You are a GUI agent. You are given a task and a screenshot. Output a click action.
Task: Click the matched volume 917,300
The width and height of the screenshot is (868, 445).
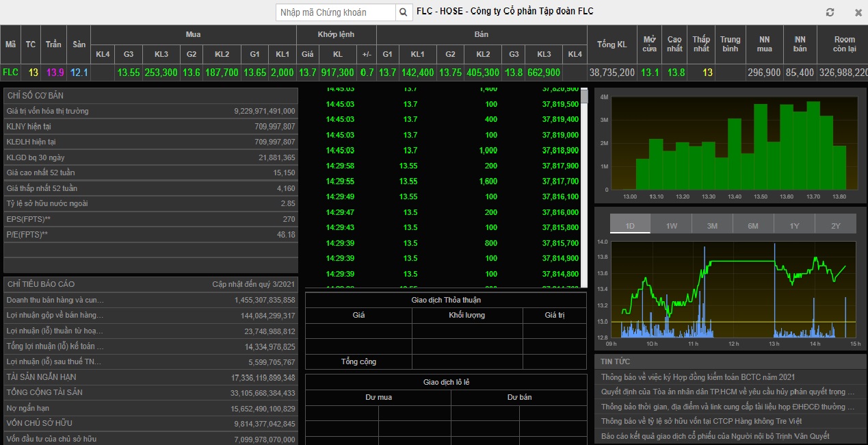point(337,72)
